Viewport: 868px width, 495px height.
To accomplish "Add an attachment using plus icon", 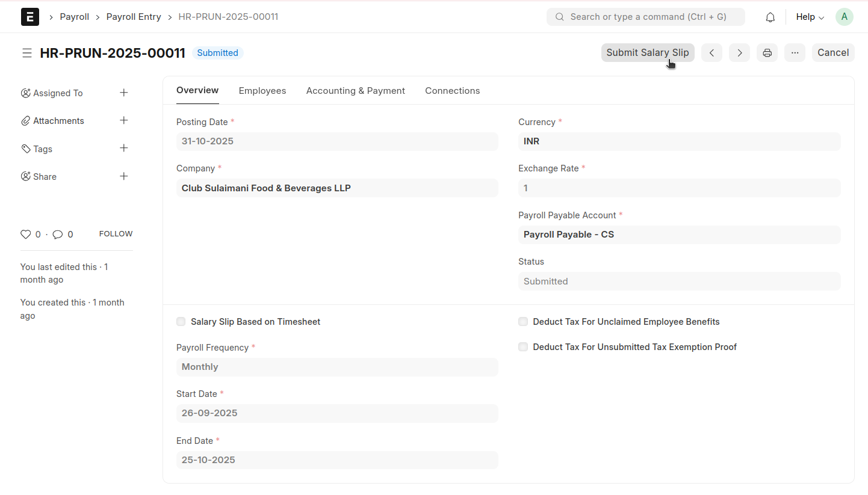I will [x=123, y=120].
